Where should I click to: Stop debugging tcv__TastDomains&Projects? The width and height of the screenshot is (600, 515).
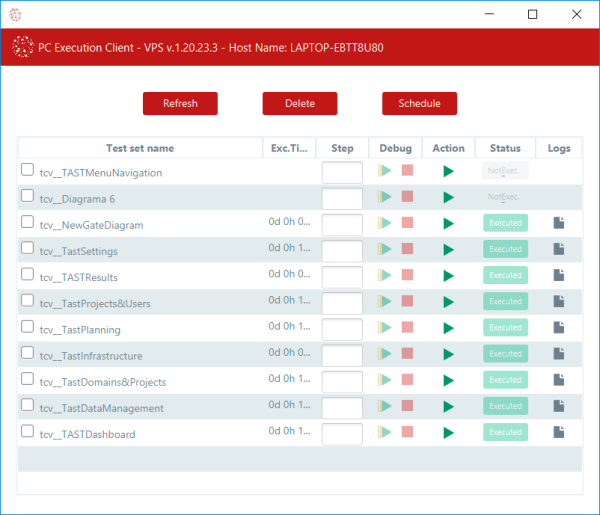[407, 380]
